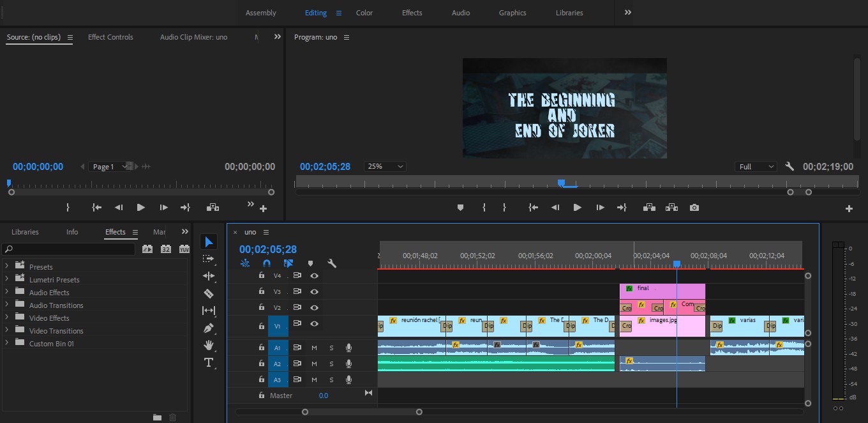Mute audio track A1
Image resolution: width=868 pixels, height=423 pixels.
tap(314, 348)
